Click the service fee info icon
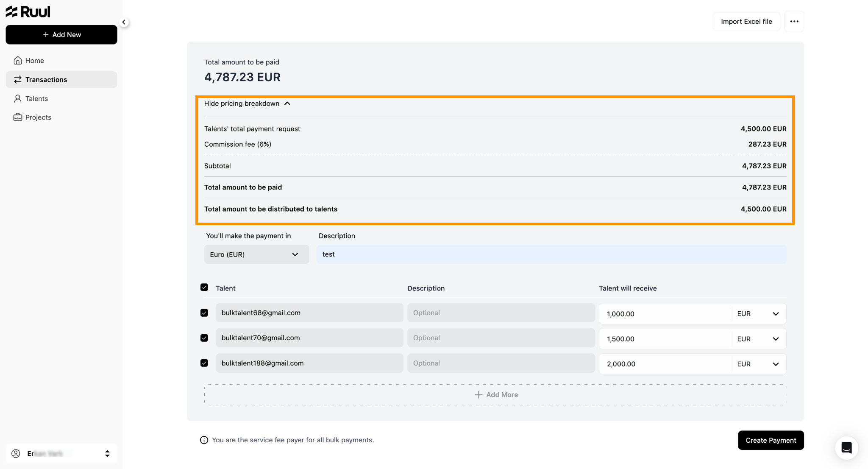Screen dimensions: 868x469 click(204, 440)
